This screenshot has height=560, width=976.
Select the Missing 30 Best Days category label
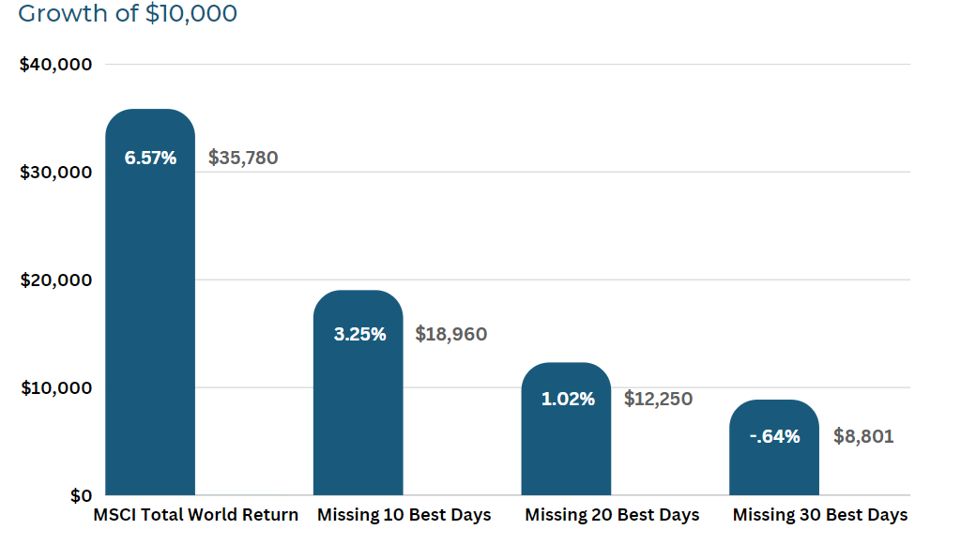click(x=820, y=515)
